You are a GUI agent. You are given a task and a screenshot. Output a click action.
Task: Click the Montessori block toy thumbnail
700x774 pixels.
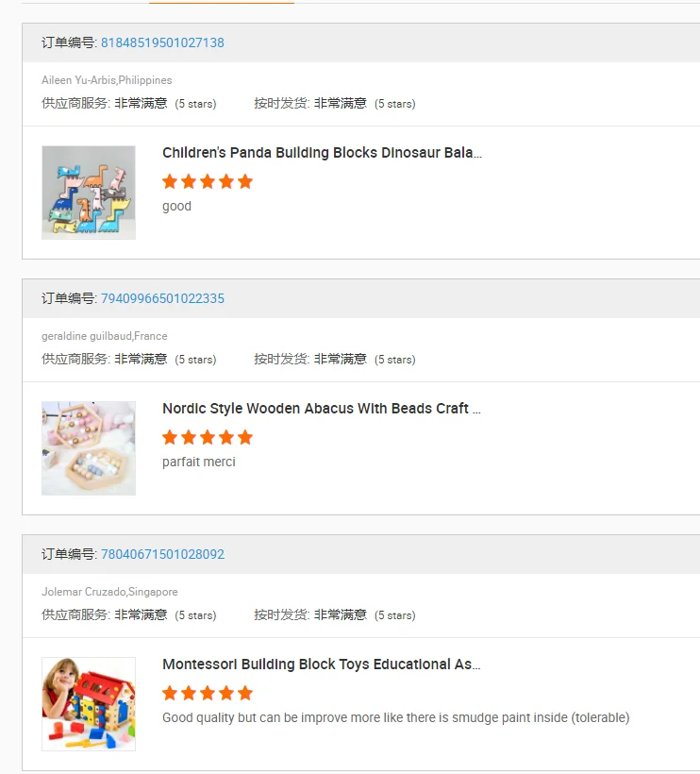click(89, 704)
